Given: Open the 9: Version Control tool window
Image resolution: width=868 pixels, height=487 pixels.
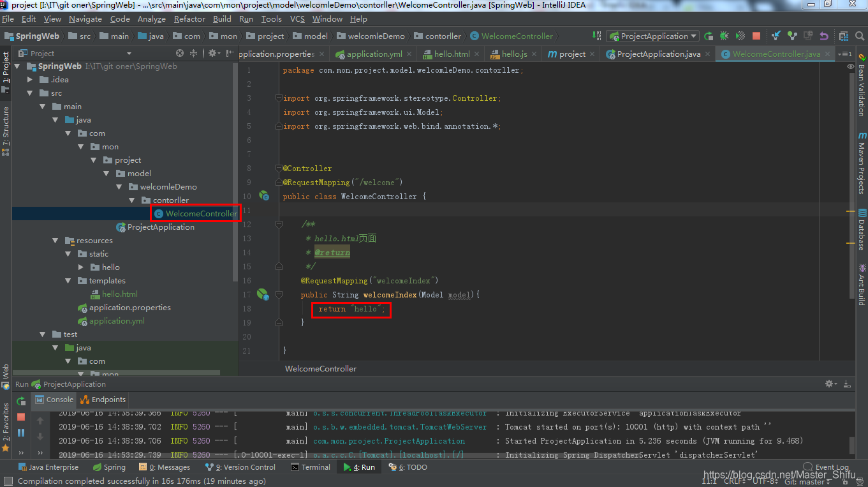Looking at the screenshot, I should coord(240,467).
